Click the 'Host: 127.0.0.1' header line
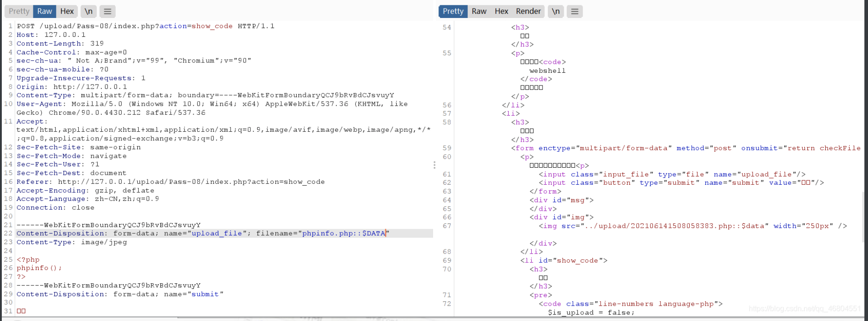Screen dimensions: 868x321 click(51, 35)
